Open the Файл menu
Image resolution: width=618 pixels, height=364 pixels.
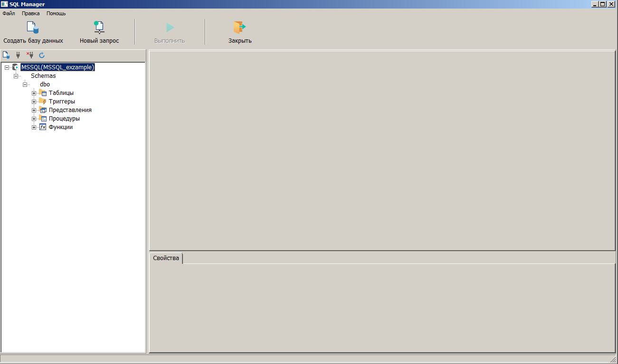(x=9, y=13)
